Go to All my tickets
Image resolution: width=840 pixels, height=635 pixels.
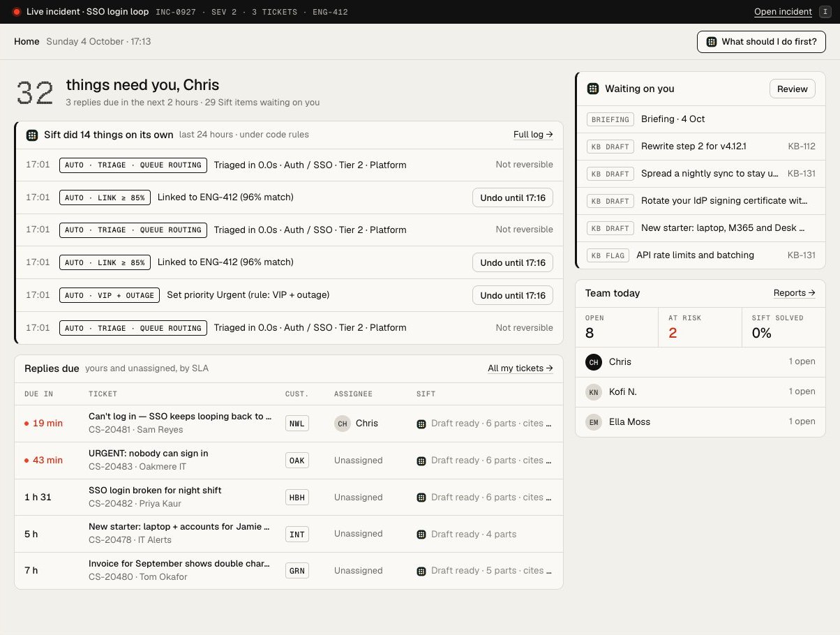coord(520,368)
